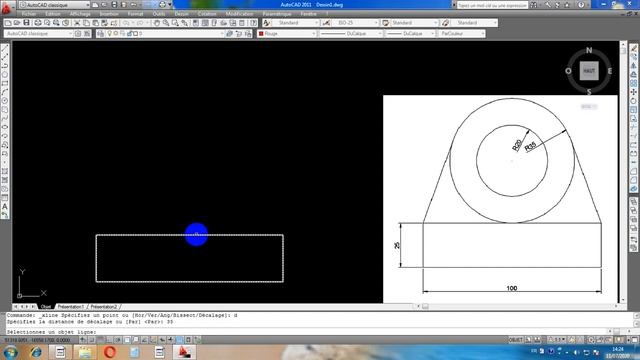Open the text style Standard dropdown

point(296,23)
